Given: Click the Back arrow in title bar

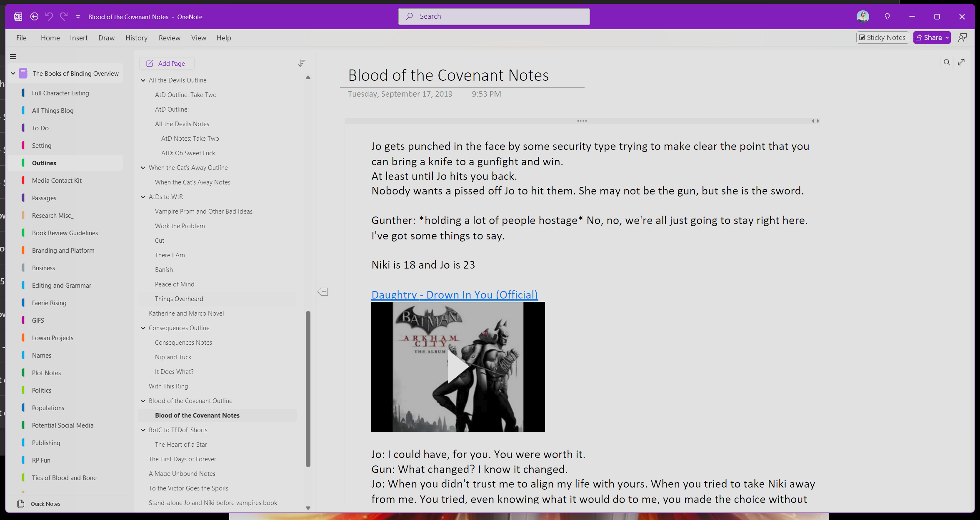Looking at the screenshot, I should [35, 17].
